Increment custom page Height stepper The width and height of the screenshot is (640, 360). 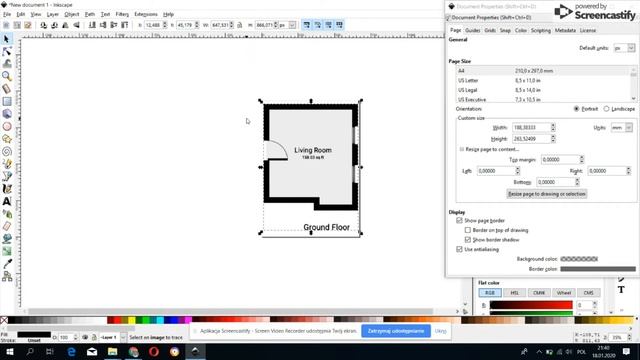pos(553,137)
